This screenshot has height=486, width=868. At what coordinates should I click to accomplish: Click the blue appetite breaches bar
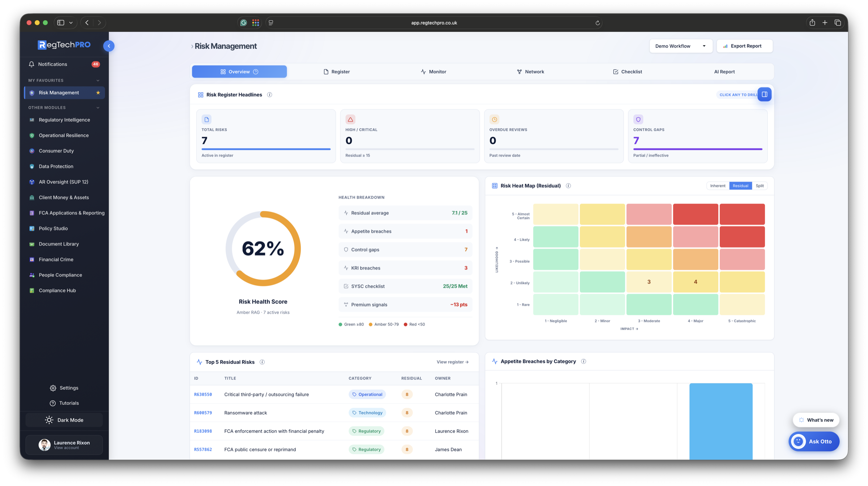(721, 421)
